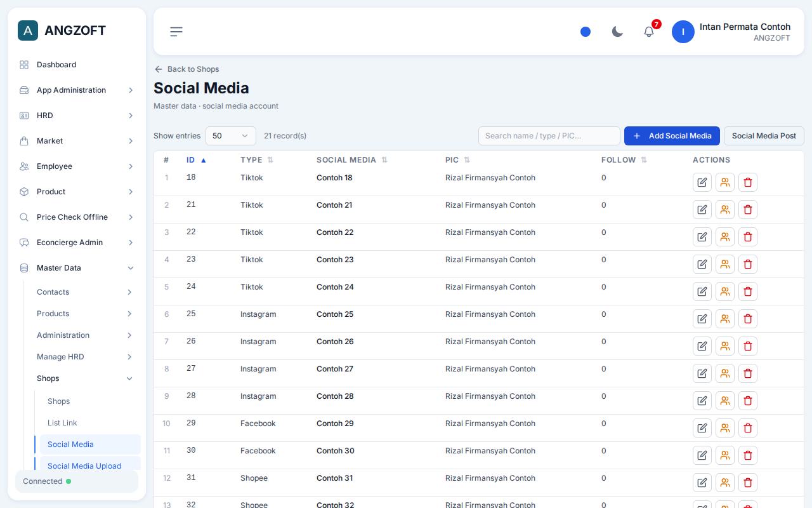
Task: Open Social Media Post button
Action: (x=764, y=136)
